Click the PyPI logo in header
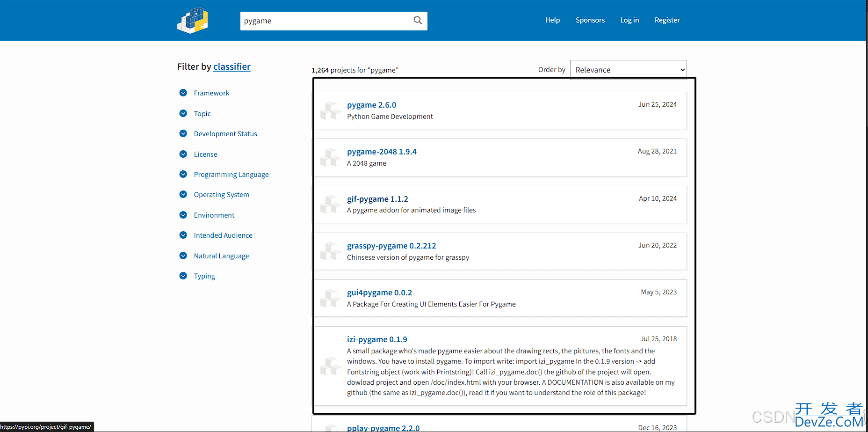This screenshot has height=432, width=868. pos(193,20)
